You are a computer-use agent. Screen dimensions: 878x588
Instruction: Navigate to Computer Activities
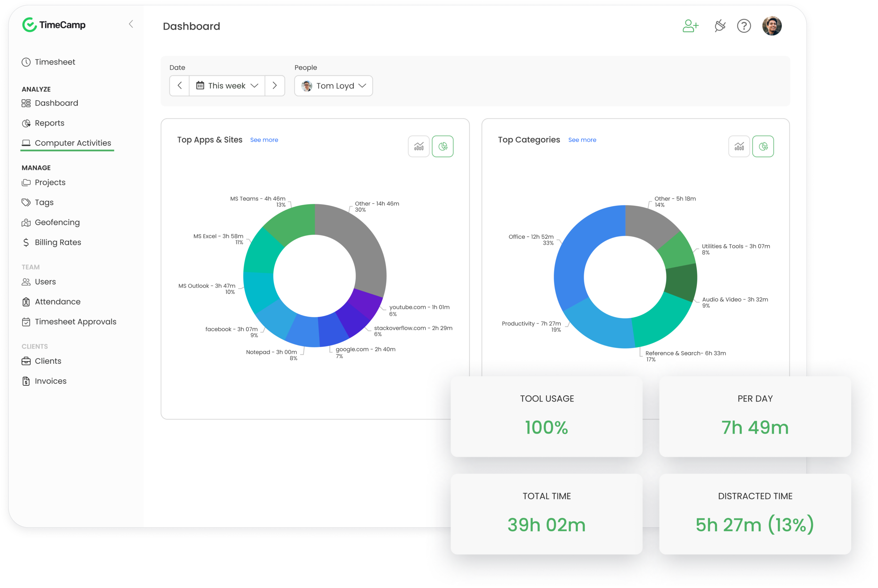[73, 142]
